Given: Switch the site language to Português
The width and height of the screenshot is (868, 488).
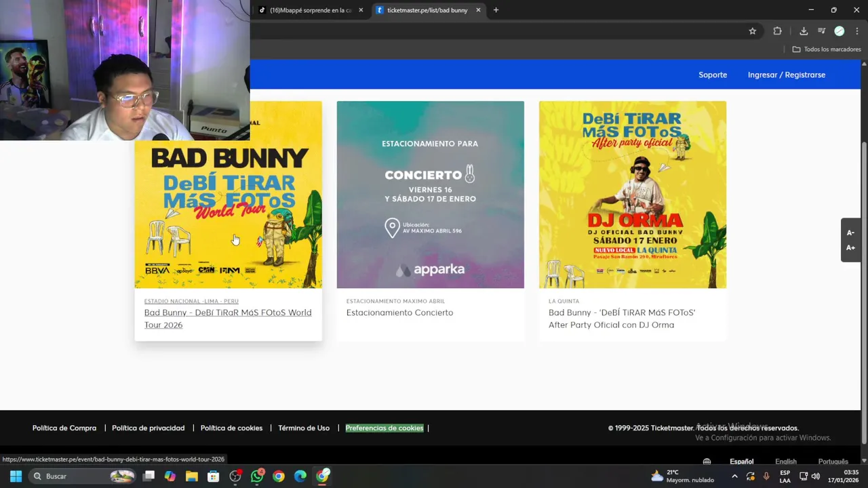Looking at the screenshot, I should coord(833,462).
